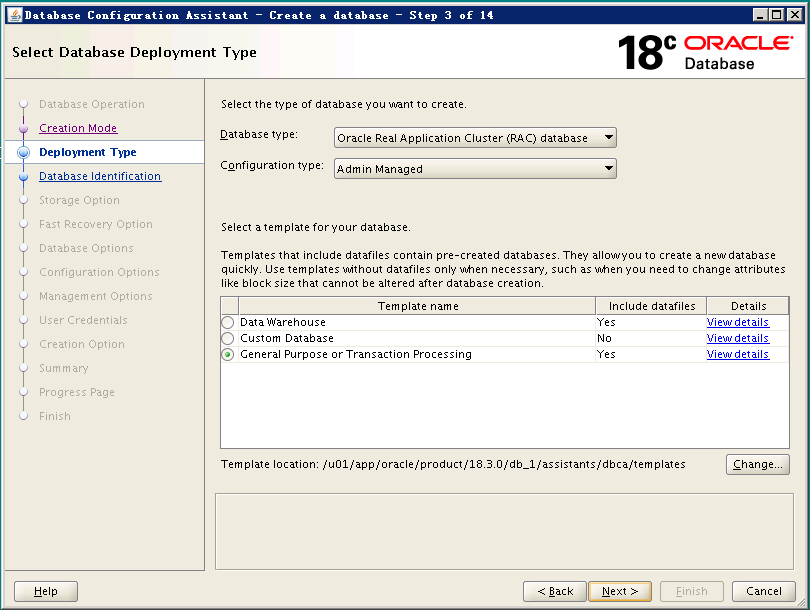Viewport: 810px width, 610px height.
Task: Click the Details column header
Action: (748, 306)
